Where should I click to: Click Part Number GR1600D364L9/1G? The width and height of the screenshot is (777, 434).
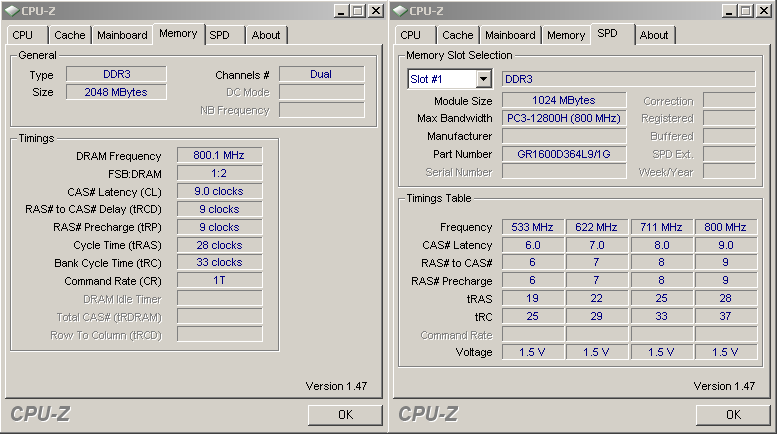564,154
